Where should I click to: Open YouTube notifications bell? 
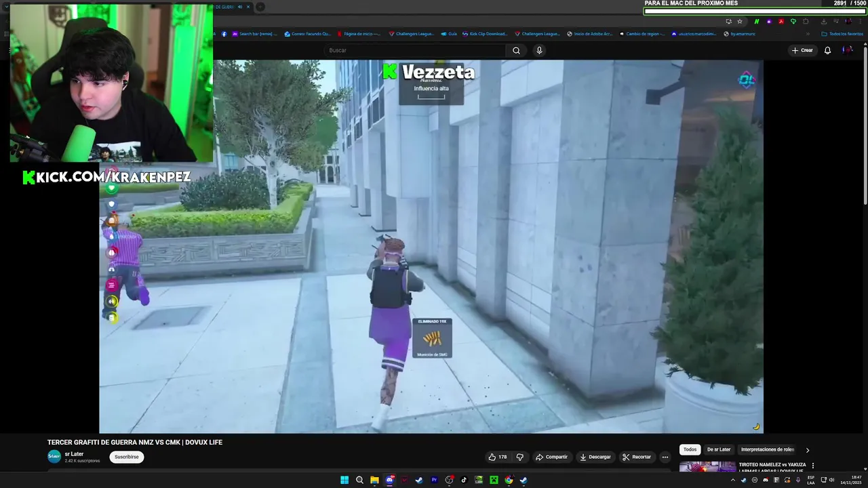click(x=827, y=50)
